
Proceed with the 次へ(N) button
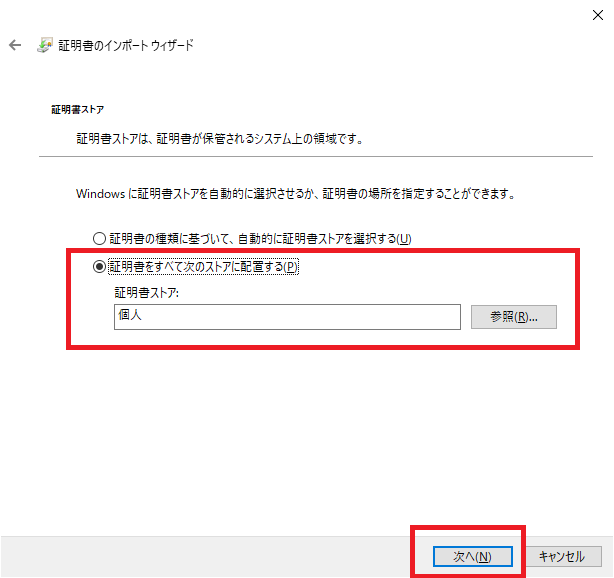pyautogui.click(x=473, y=556)
